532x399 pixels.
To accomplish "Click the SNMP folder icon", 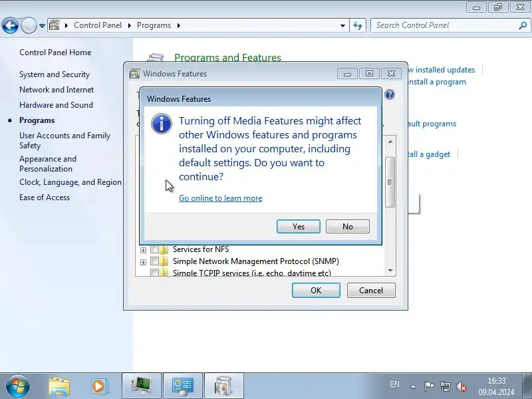I will click(164, 261).
